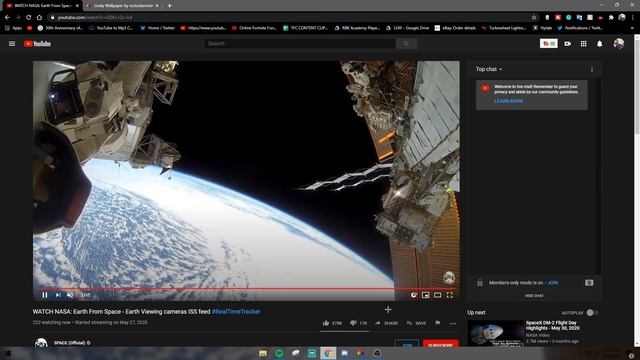Switch to the Lively Wallpaper browser tab
This screenshot has height=360, width=640.
[x=123, y=6]
